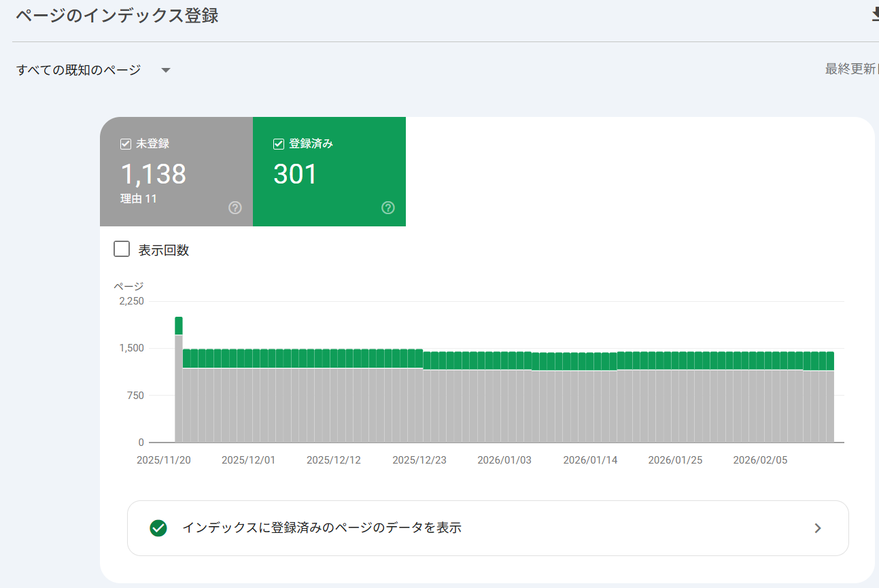Expand the indexed pages data row via chevron

point(818,528)
